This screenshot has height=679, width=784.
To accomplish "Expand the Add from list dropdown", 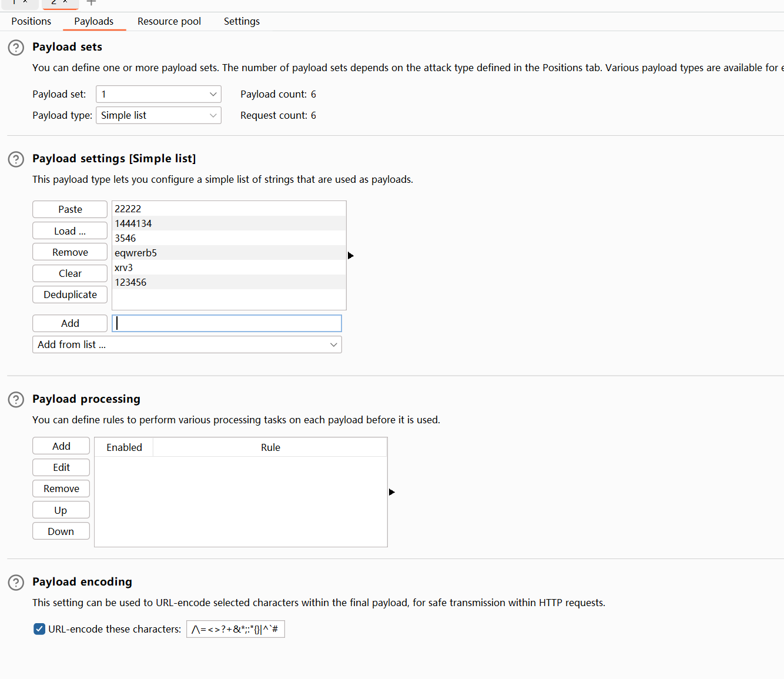I will 187,344.
